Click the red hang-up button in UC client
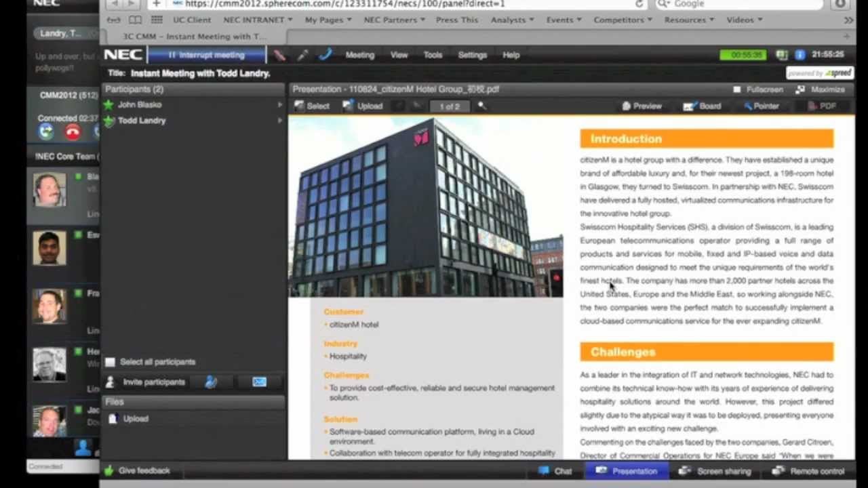868x488 pixels. tap(73, 132)
